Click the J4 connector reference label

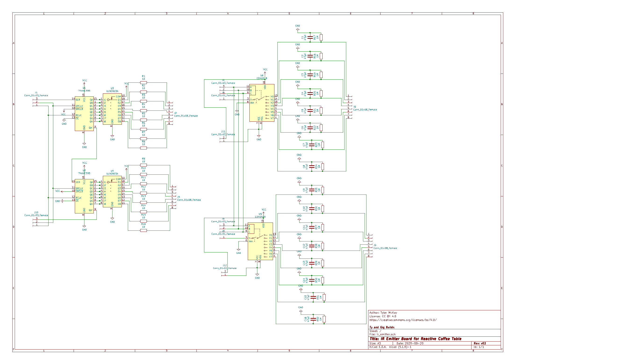pos(223,80)
